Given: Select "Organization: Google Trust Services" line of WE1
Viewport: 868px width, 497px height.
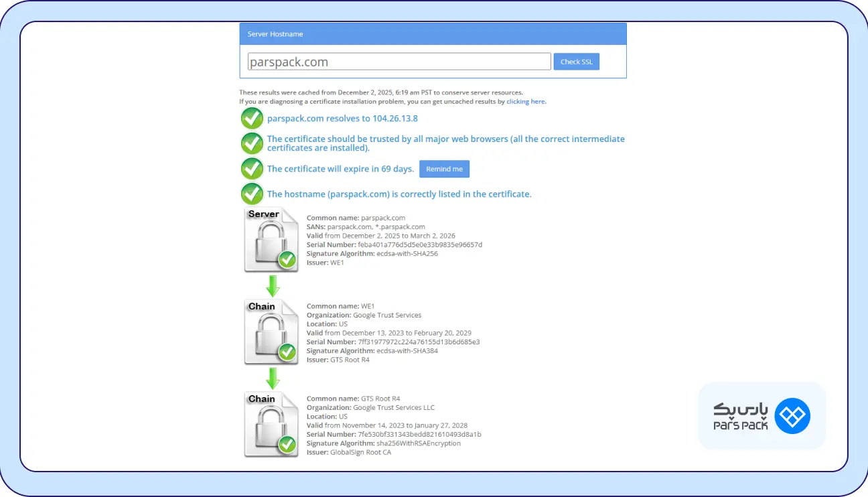Looking at the screenshot, I should coord(364,315).
